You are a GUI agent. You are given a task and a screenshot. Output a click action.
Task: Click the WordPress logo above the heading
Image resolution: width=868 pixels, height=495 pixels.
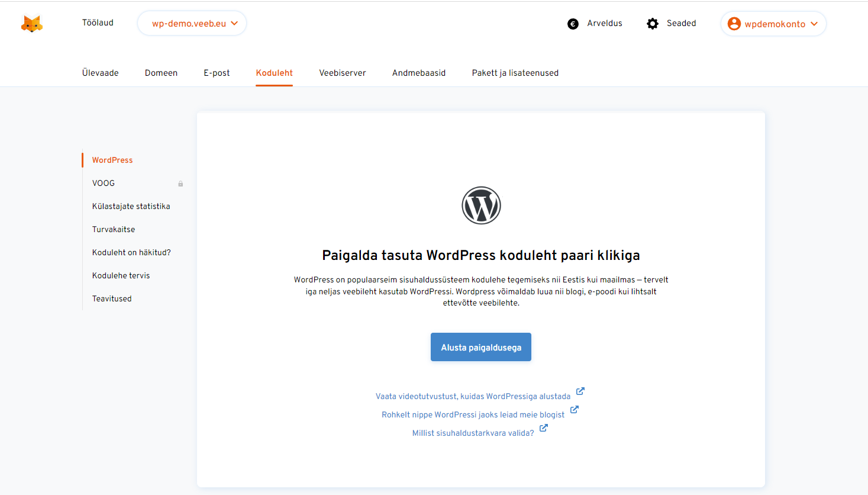tap(480, 205)
